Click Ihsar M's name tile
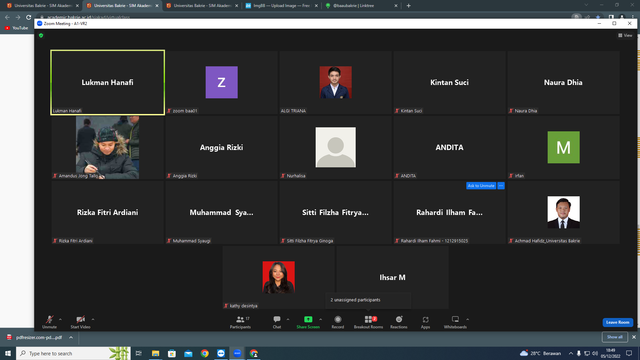 click(x=392, y=278)
